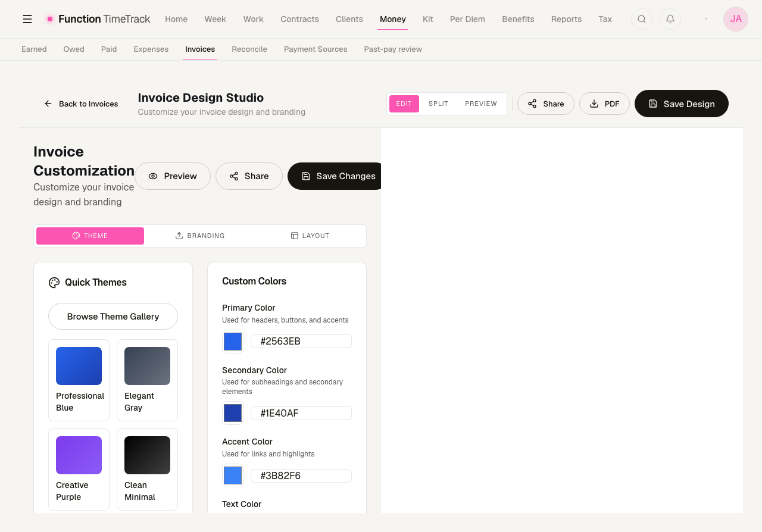Open the Accent Color swatch
The width and height of the screenshot is (762, 532).
pos(233,475)
